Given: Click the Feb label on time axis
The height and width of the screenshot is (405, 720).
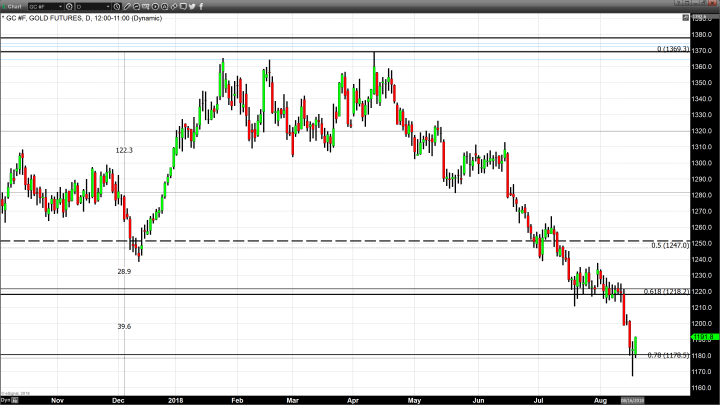Looking at the screenshot, I should [x=237, y=400].
